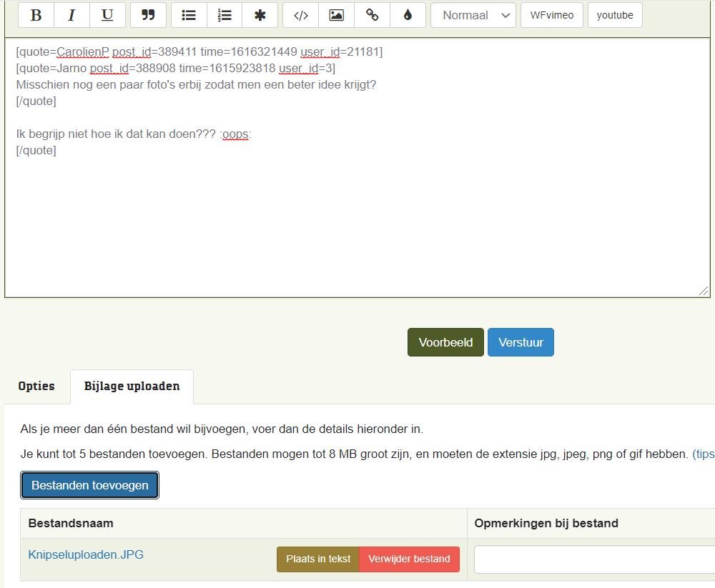Insert an image tag

[x=336, y=15]
